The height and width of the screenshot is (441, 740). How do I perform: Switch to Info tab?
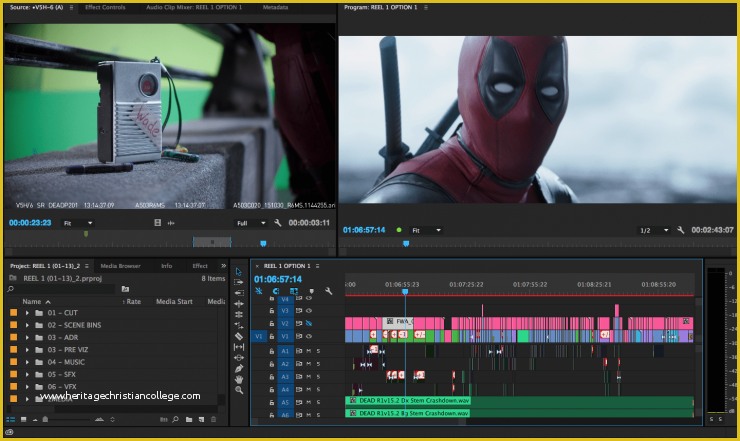point(167,266)
